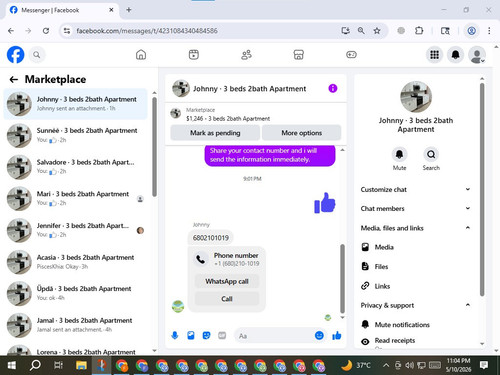Open Jamal conversation
The height and width of the screenshot is (375, 500).
pyautogui.click(x=75, y=325)
